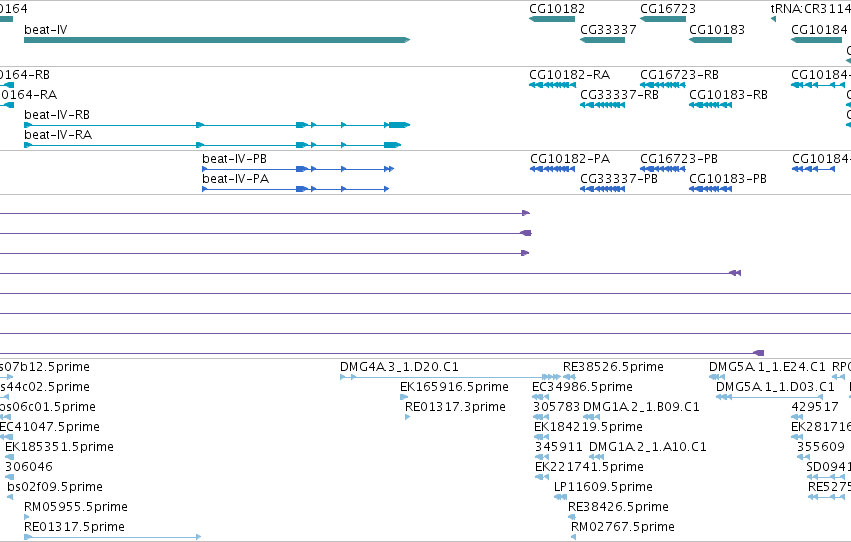The width and height of the screenshot is (851, 542).
Task: Select the EC34986.5prime label
Action: point(582,387)
